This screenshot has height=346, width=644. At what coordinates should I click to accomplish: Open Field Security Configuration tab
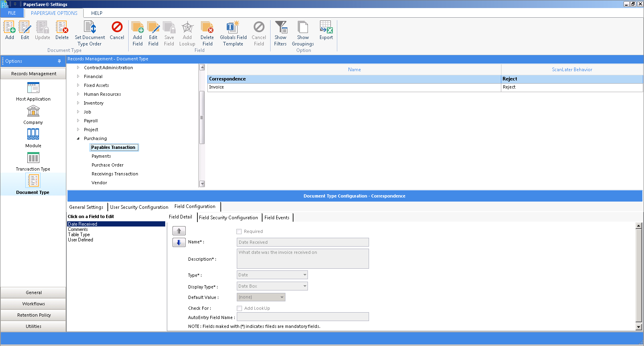click(228, 218)
